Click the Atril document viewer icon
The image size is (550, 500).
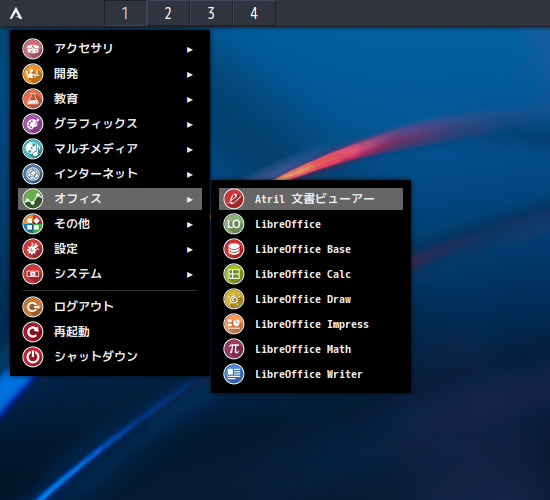234,199
